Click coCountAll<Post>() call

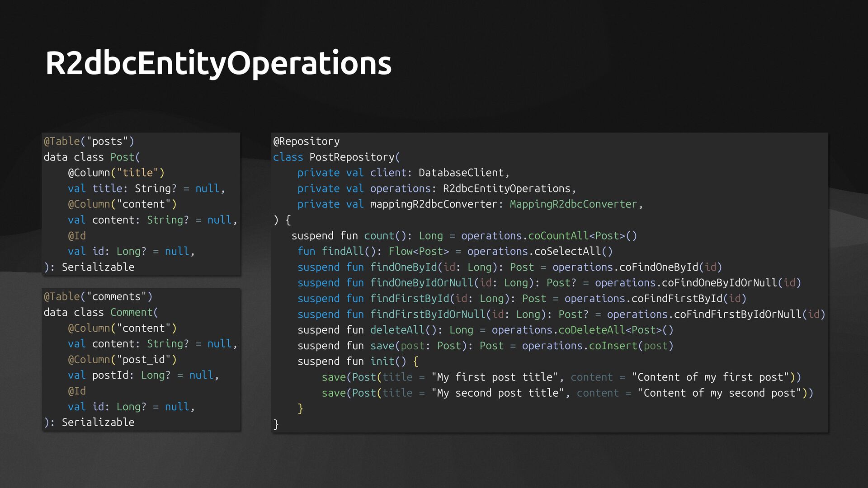[582, 236]
